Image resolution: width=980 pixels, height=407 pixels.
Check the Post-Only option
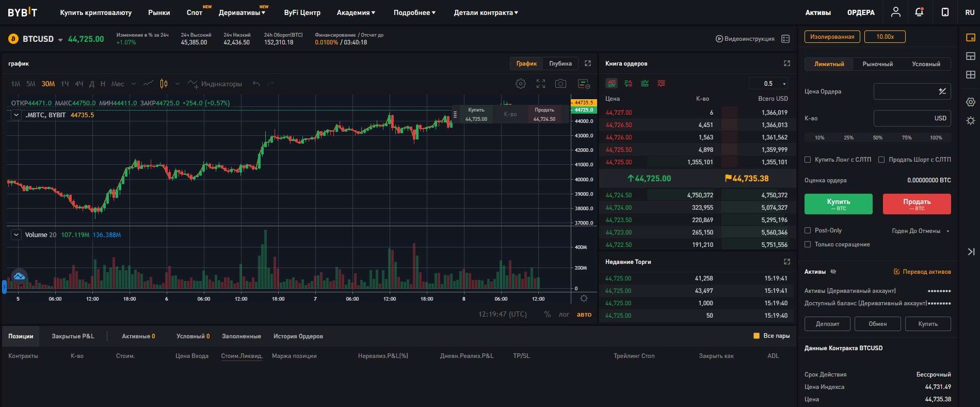point(808,230)
